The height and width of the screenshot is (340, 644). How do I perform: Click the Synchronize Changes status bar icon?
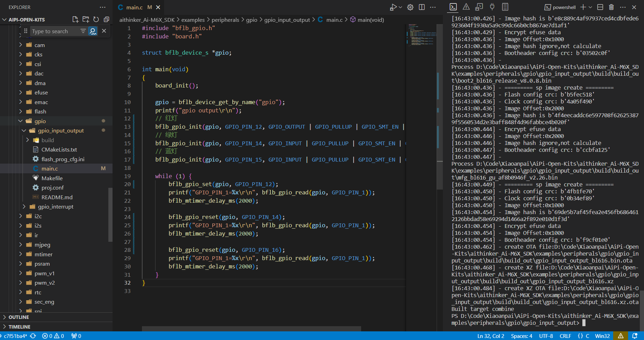coord(33,336)
